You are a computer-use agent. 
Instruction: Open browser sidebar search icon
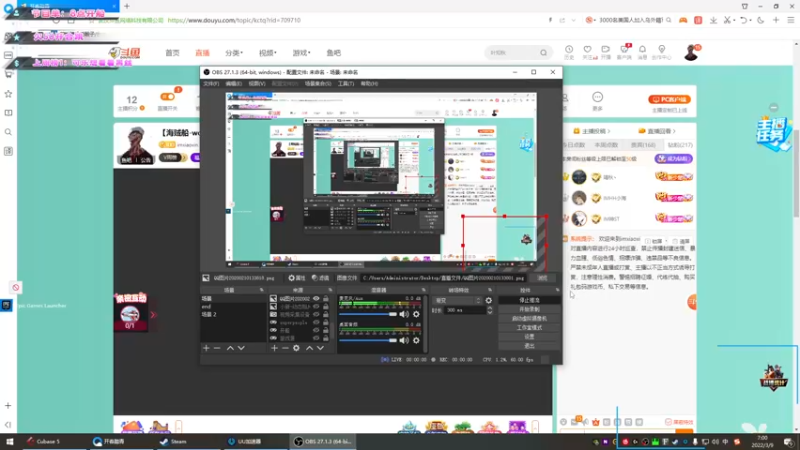(8, 132)
